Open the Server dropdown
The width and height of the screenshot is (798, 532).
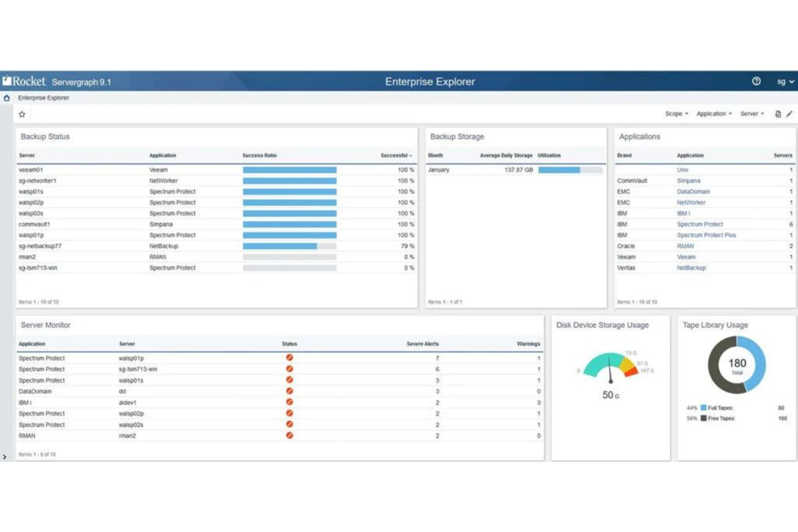point(752,114)
